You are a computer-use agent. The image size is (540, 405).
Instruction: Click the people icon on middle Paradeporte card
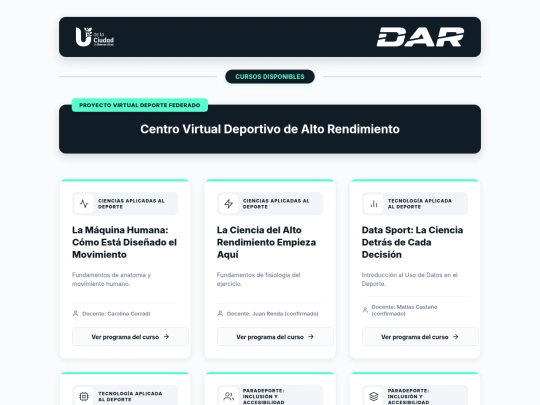click(229, 396)
